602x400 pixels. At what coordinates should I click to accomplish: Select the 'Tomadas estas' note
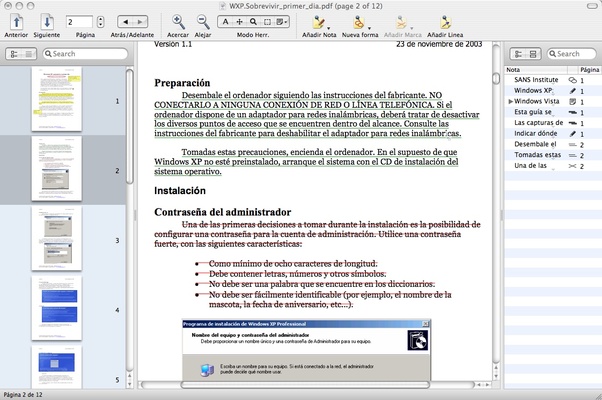pos(553,155)
